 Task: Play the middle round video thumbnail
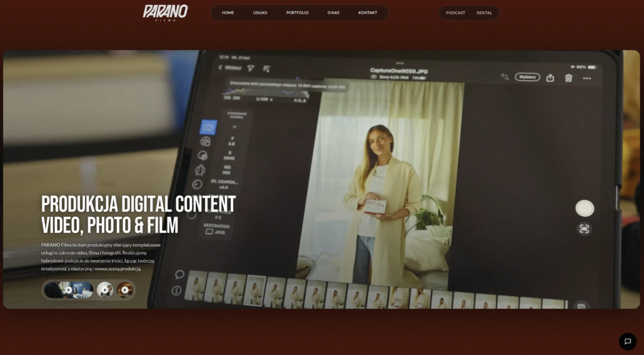point(105,290)
